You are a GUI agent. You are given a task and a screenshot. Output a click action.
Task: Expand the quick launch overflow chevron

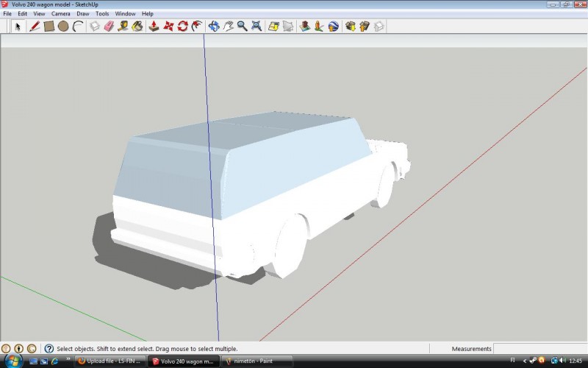[x=68, y=359]
